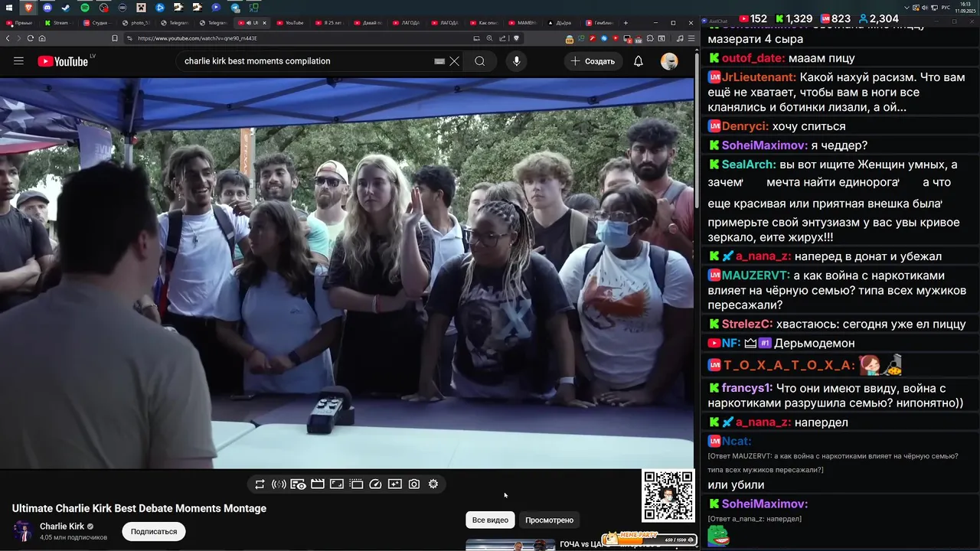
Task: Click the Создать create button
Action: 593,61
